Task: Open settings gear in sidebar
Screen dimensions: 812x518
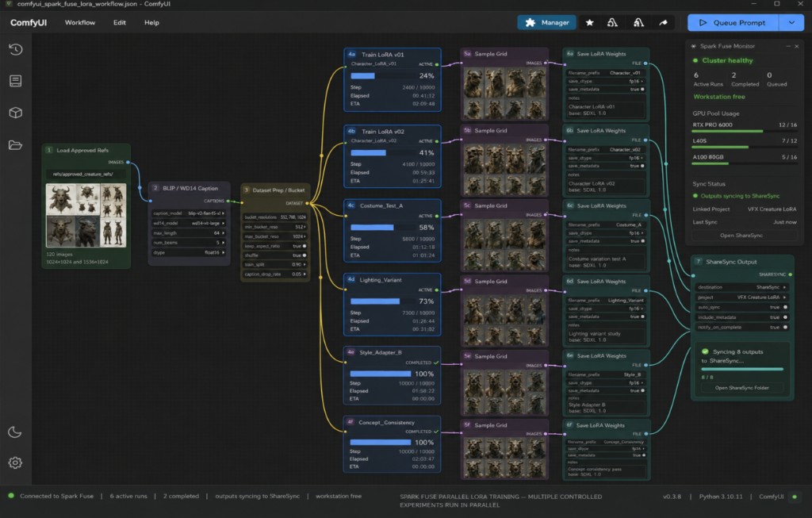Action: 15,462
